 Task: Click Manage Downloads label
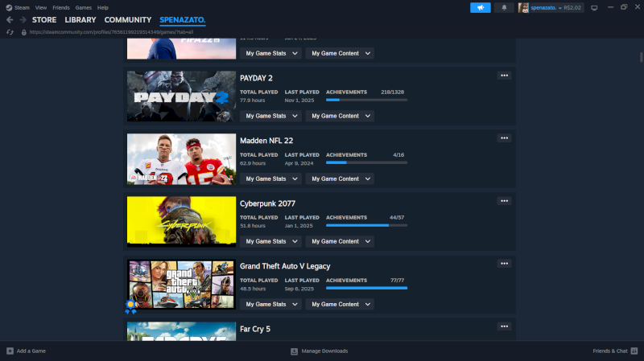point(324,351)
